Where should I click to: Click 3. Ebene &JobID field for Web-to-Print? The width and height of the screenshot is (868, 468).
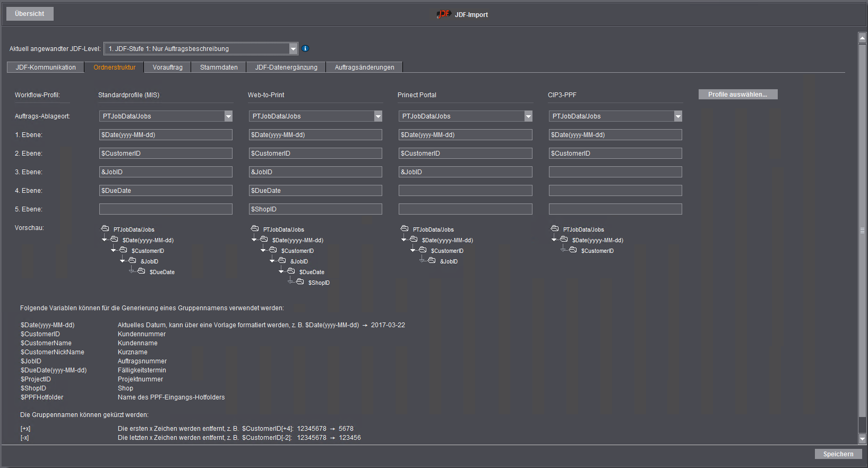(x=315, y=172)
